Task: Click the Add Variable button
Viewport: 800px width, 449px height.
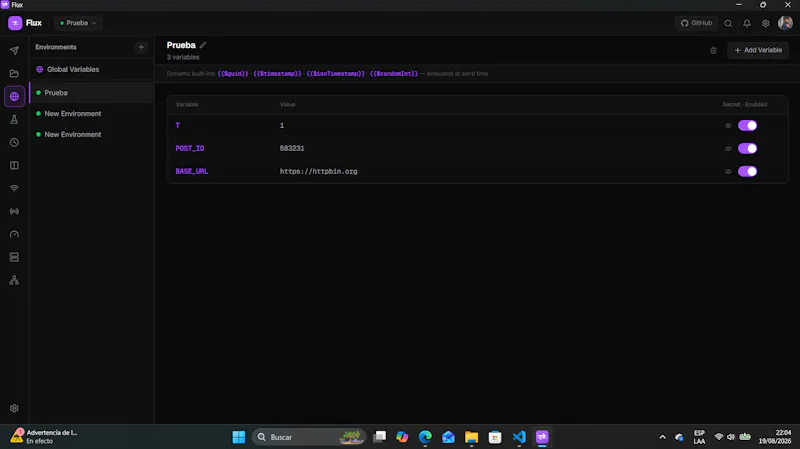Action: click(758, 50)
